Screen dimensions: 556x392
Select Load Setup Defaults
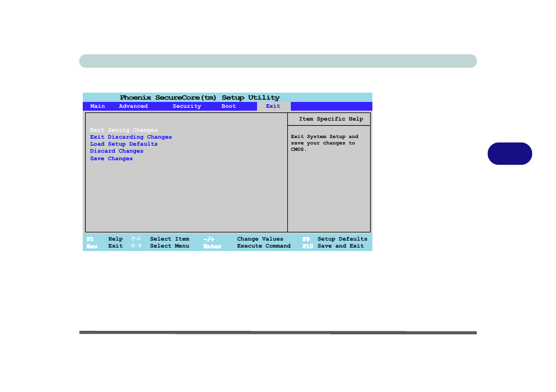click(124, 144)
